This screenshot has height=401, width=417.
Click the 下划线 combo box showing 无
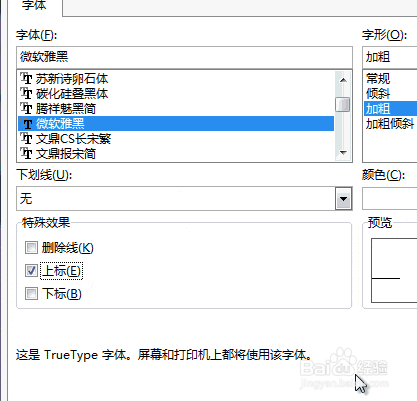(184, 199)
